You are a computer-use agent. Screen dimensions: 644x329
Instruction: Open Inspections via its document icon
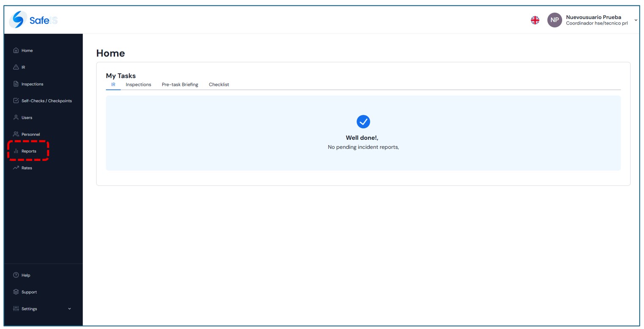16,84
